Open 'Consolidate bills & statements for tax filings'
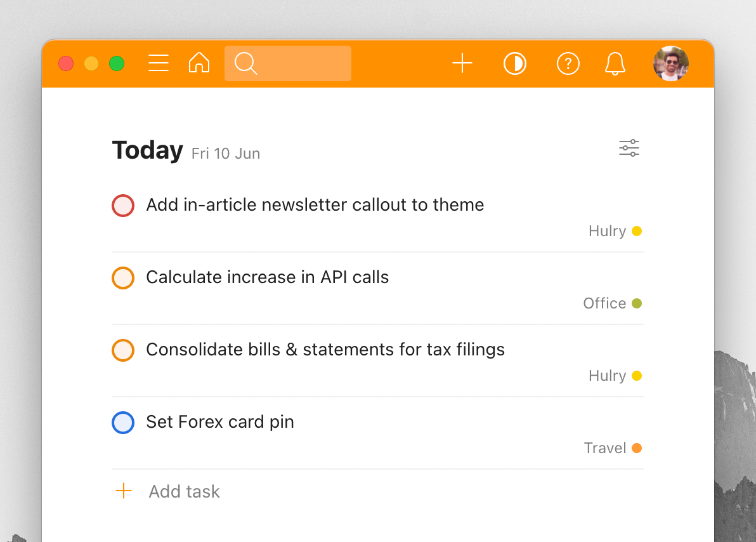Screen dimensions: 756x542 pyautogui.click(x=325, y=350)
